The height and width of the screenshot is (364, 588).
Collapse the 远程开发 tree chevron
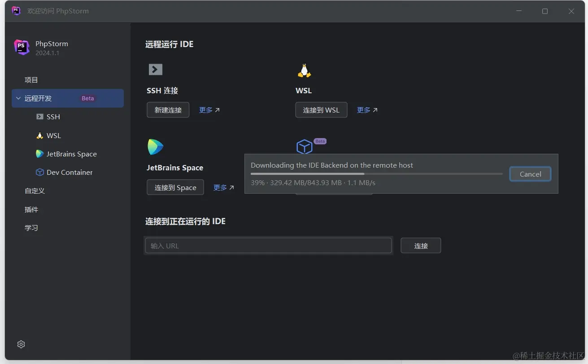[x=18, y=98]
